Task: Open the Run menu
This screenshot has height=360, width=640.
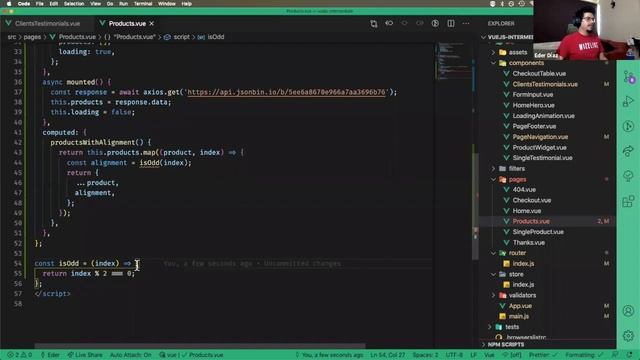Action: tap(123, 4)
